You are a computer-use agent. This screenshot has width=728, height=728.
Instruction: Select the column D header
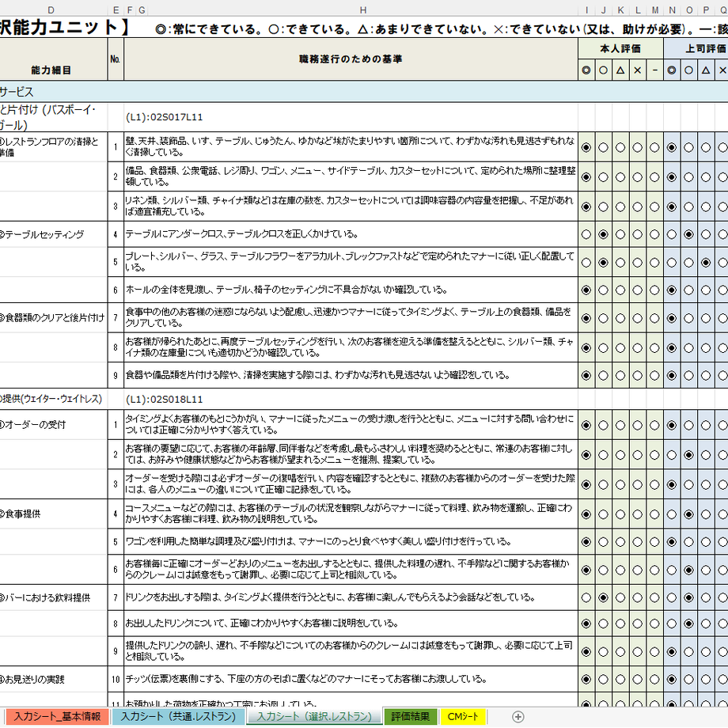(51, 10)
